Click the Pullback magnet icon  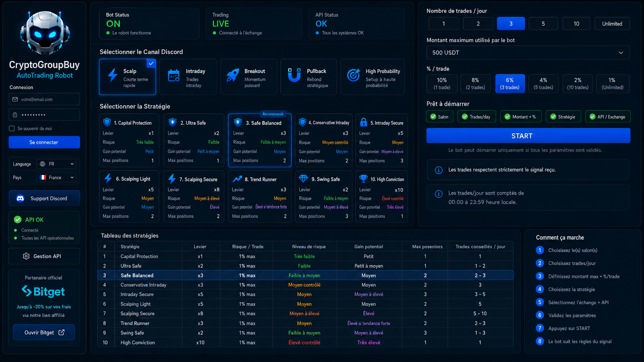tap(294, 75)
